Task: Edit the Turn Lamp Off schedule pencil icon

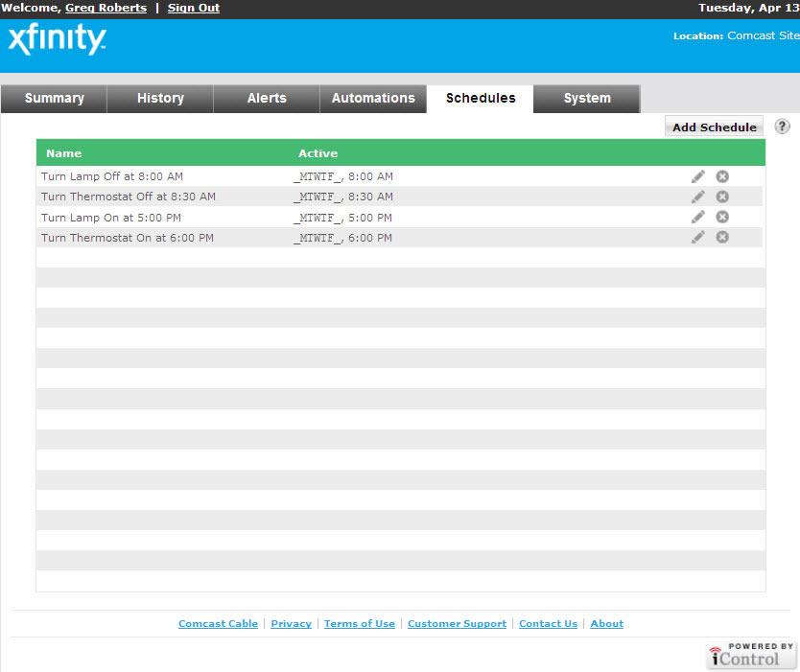Action: (697, 176)
